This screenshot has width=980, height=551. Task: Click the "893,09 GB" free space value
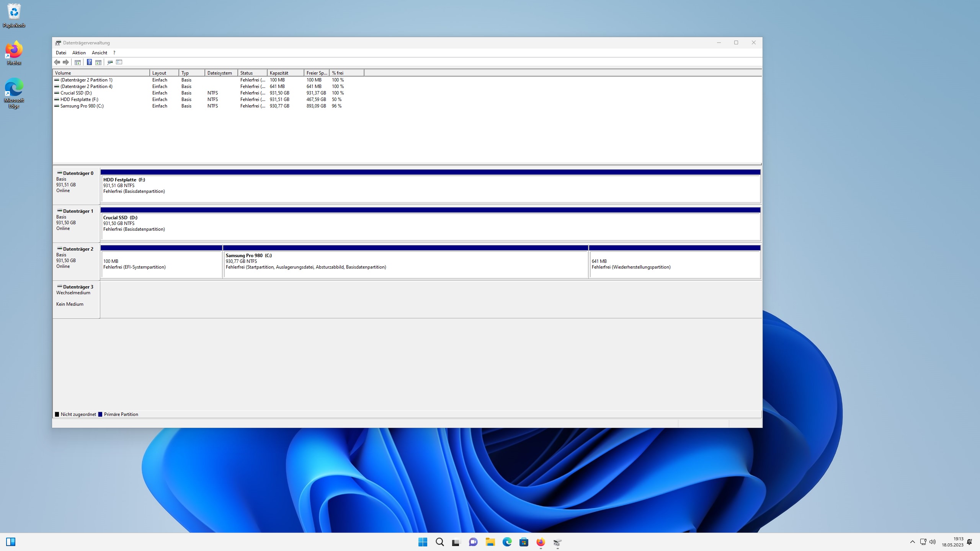(x=316, y=106)
